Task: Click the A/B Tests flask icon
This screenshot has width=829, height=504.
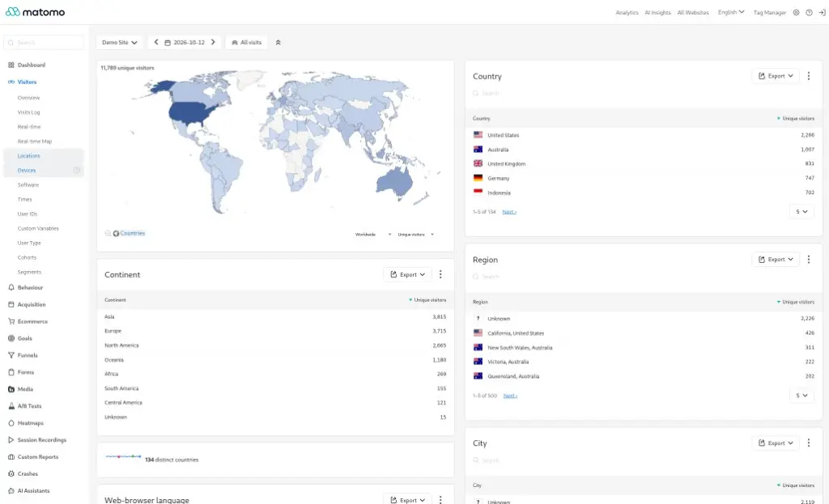Action: [11, 406]
